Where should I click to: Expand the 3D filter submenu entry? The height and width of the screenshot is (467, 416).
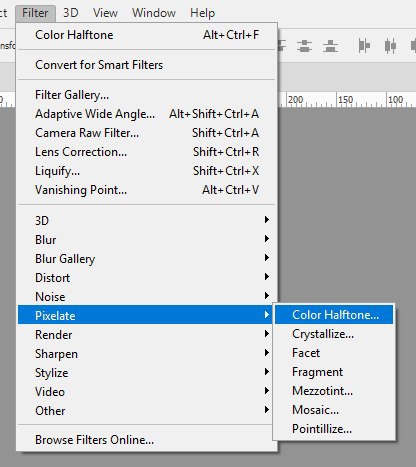[147, 221]
